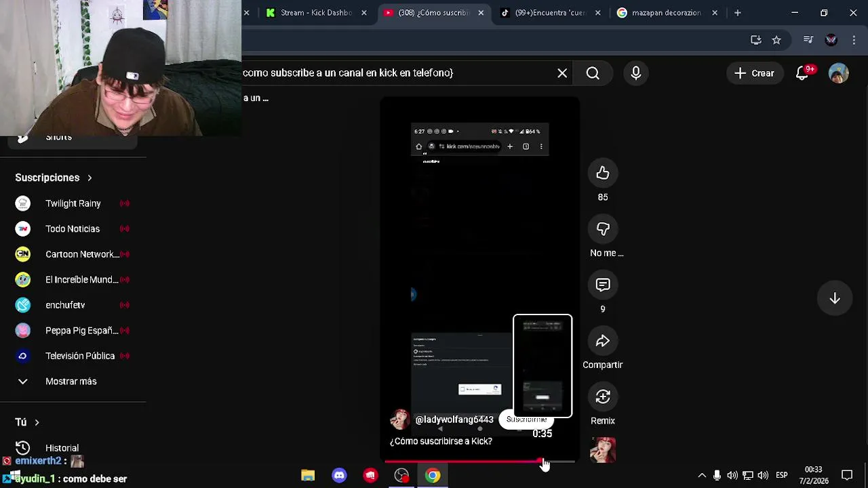Like the Short with 85 likes

point(603,174)
